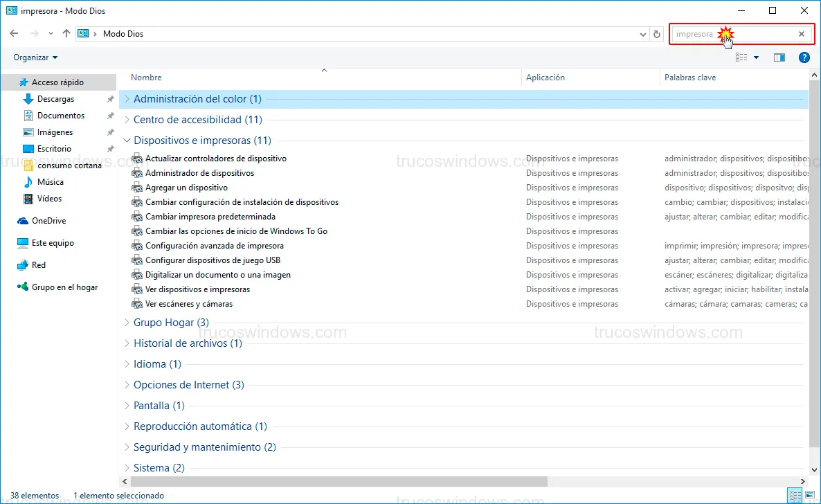Refresh the Modo Dios folder view

[657, 34]
